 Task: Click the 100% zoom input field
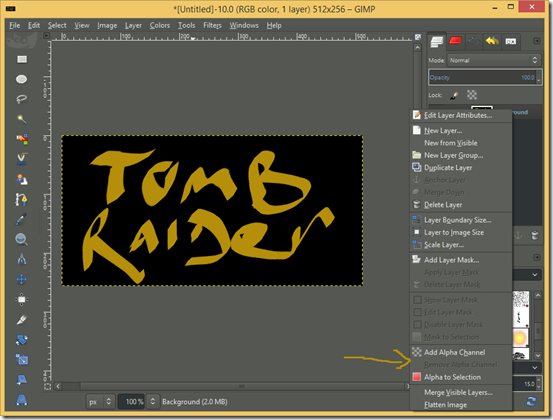coord(131,401)
